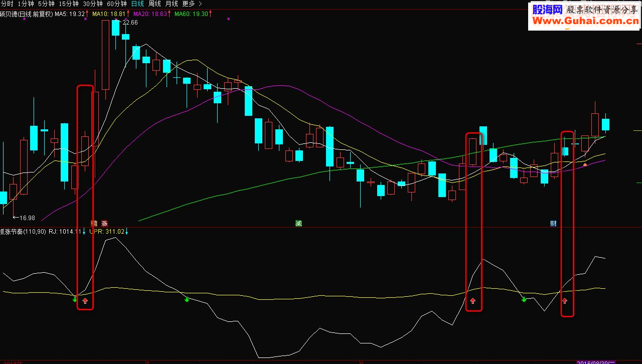This screenshot has height=364, width=642.
Task: Choose the 60分钟 period tab
Action: [117, 4]
